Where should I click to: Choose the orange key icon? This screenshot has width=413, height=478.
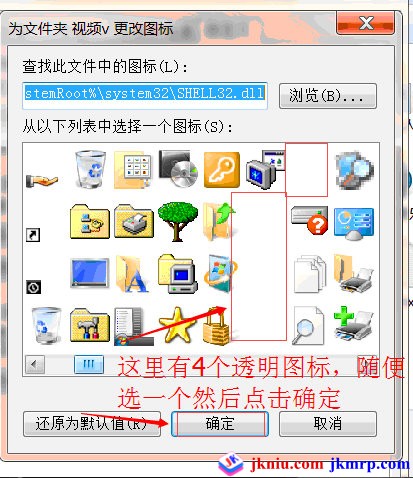(222, 170)
